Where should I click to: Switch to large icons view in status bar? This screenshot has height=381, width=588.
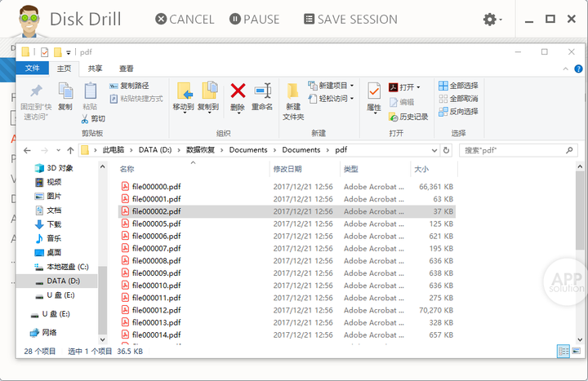click(576, 352)
